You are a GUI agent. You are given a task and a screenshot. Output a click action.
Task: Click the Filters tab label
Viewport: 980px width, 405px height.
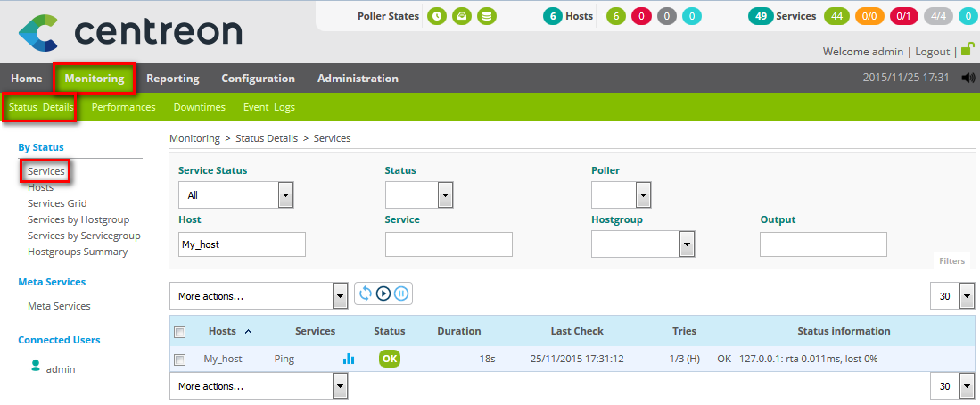point(951,261)
